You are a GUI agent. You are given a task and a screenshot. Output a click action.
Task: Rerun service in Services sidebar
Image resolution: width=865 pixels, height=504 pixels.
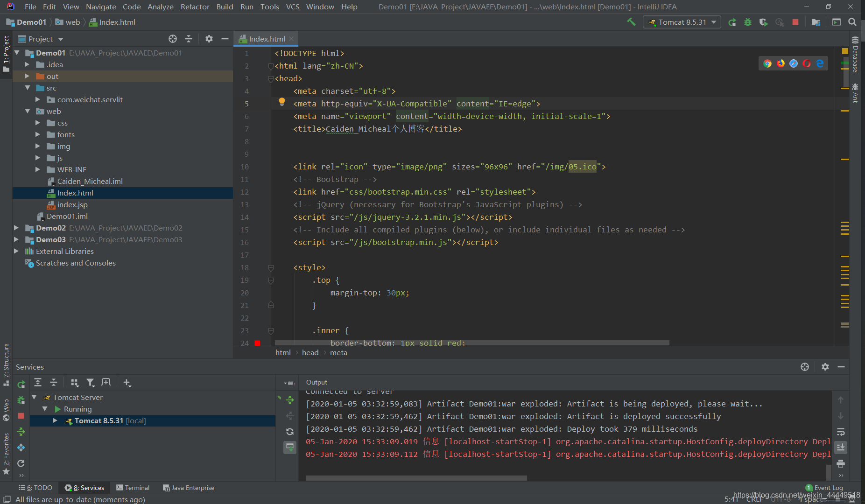pyautogui.click(x=21, y=384)
